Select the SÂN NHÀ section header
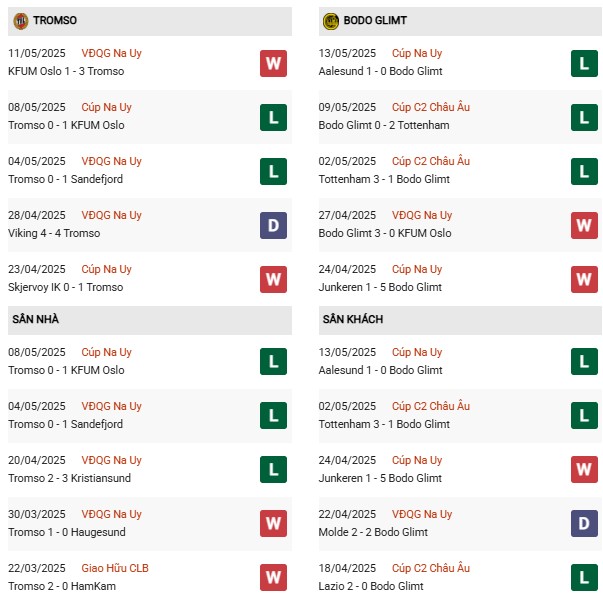This screenshot has width=603, height=598. [x=150, y=320]
